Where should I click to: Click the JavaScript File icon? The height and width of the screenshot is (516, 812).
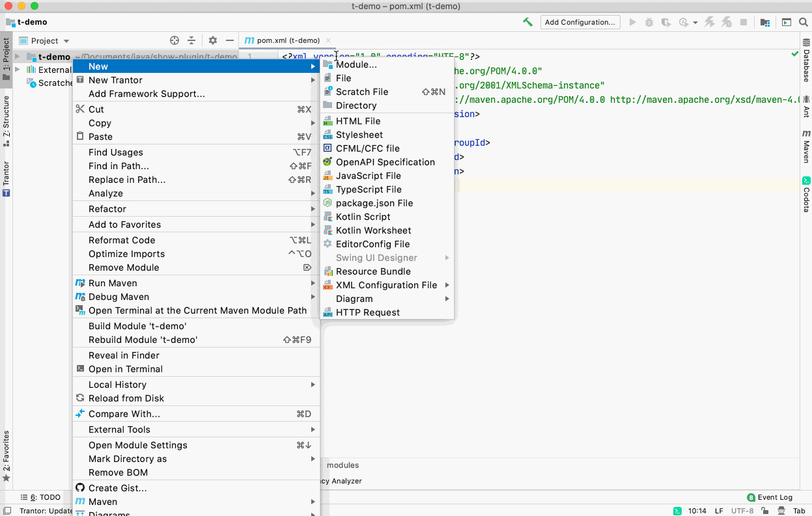click(x=328, y=176)
